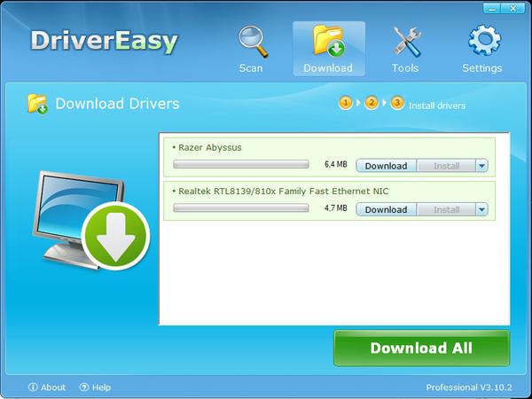Download the Razer Abyssus driver
532x399 pixels.
[x=386, y=165]
